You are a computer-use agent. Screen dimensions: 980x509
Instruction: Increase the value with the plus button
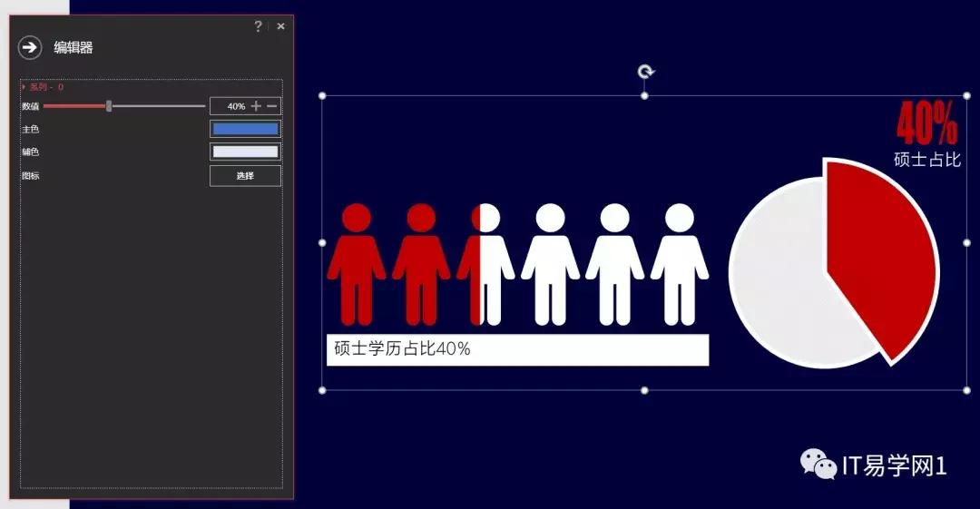click(256, 106)
